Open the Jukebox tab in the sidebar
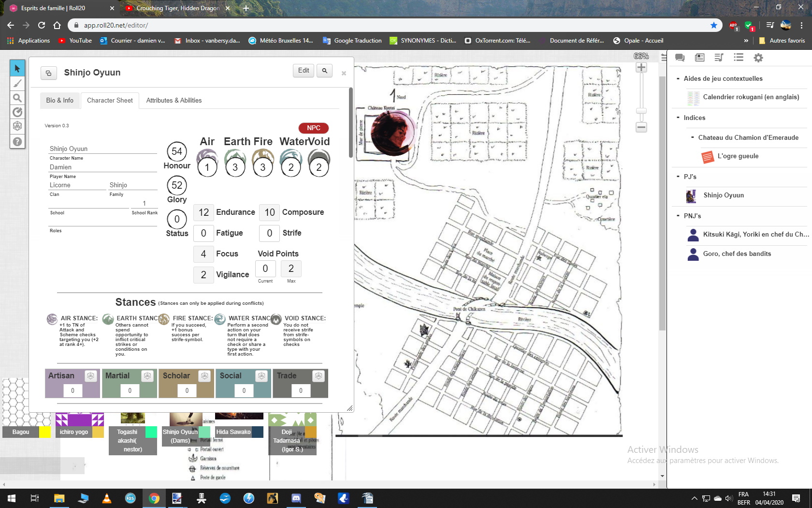 (719, 58)
